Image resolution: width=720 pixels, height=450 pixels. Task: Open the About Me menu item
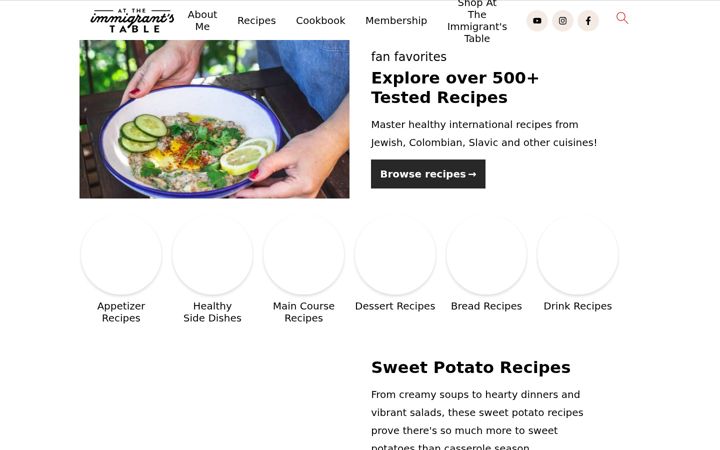click(202, 21)
